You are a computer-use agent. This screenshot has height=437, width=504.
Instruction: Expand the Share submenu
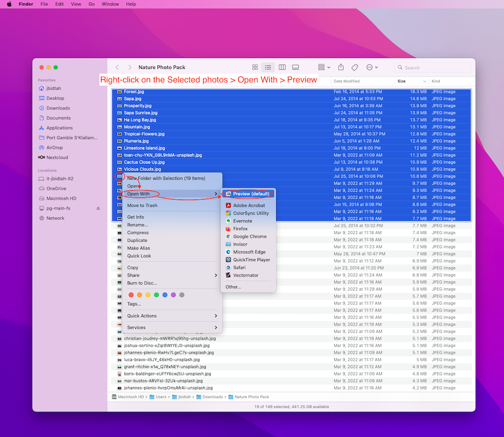[172, 275]
